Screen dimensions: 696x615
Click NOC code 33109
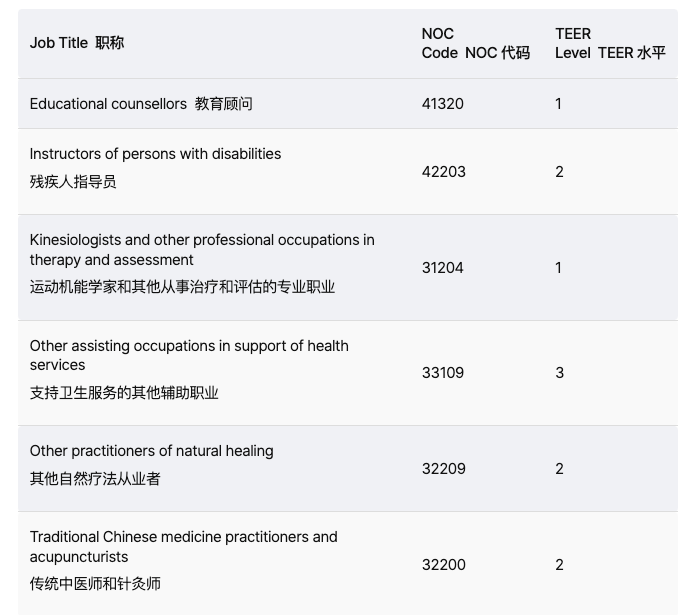pyautogui.click(x=443, y=373)
